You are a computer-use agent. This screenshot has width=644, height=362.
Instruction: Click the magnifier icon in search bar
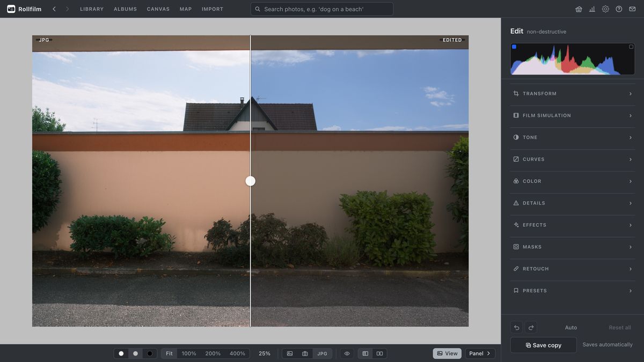[x=258, y=9]
